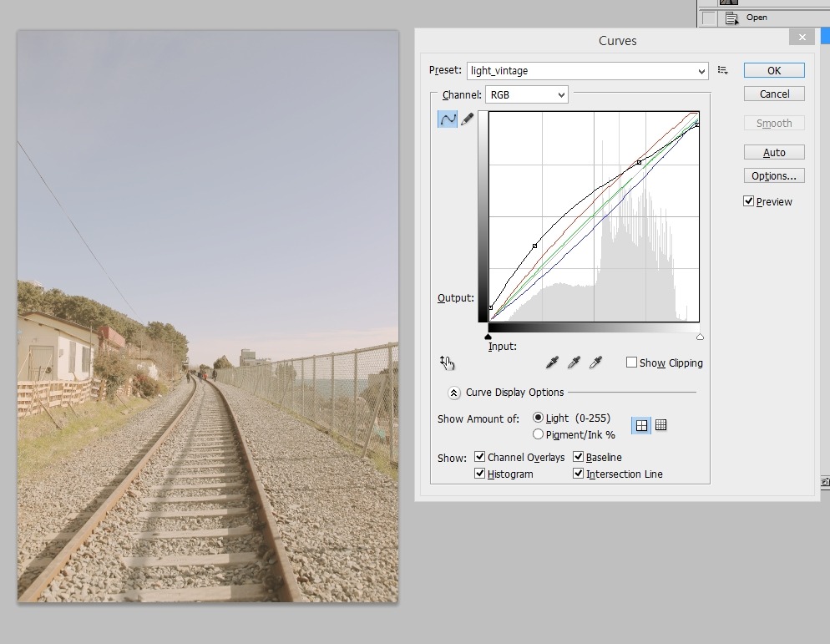This screenshot has height=644, width=830.
Task: Click the white point input slider
Action: [700, 337]
